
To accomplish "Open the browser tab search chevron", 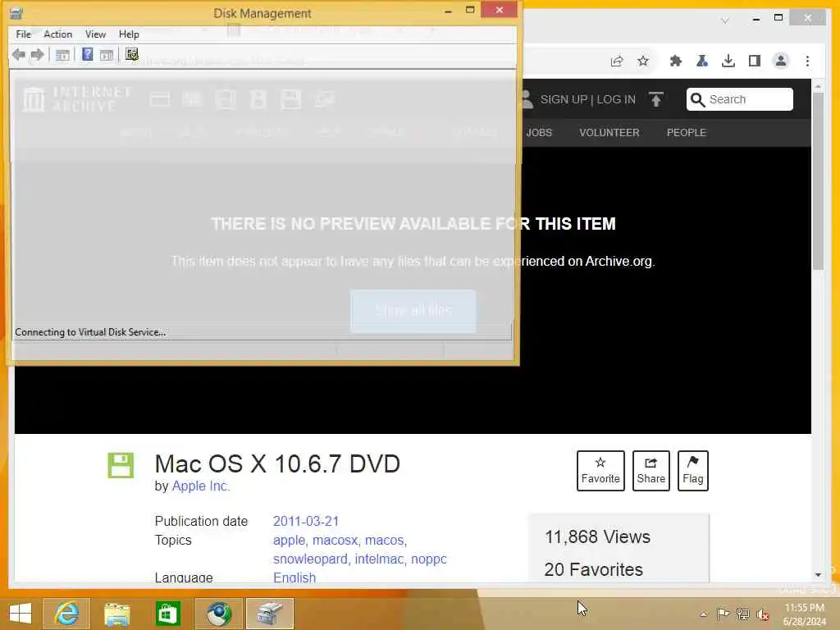I will (x=725, y=21).
